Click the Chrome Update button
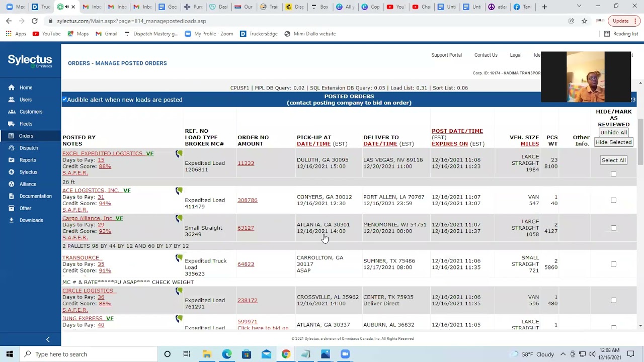The height and width of the screenshot is (362, 644). 623,21
